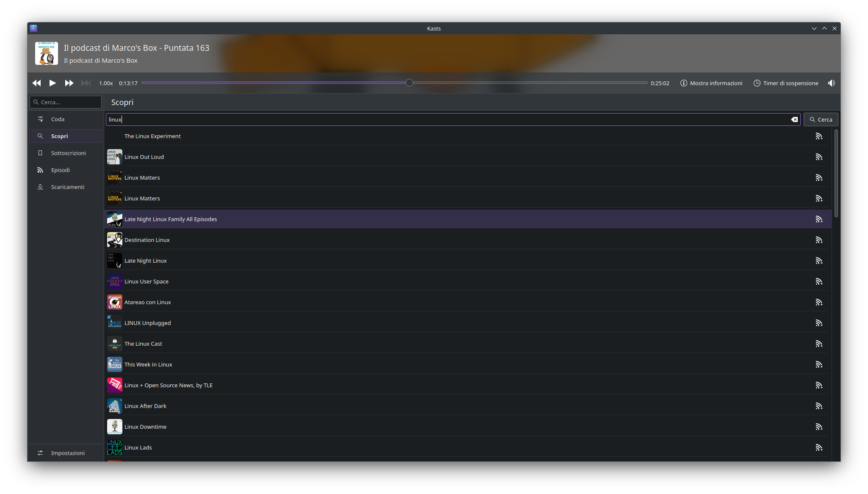Subscribe to Linux + Open Source News feed
This screenshot has height=494, width=868.
coord(819,385)
